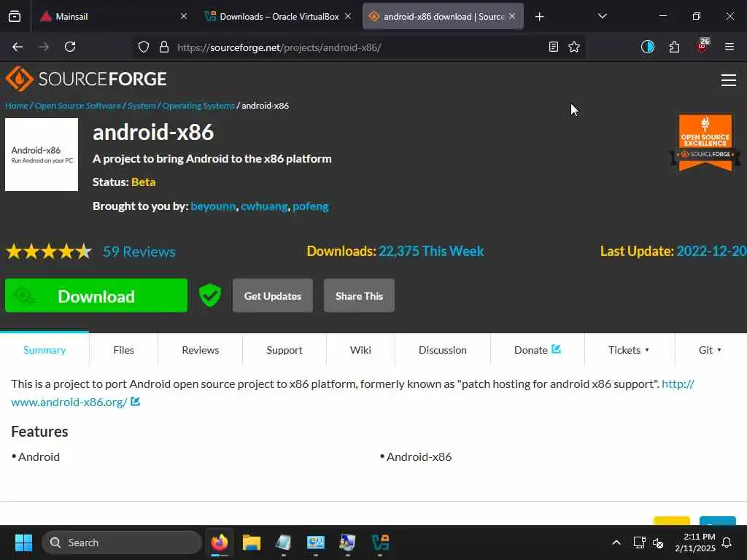The image size is (747, 560).
Task: Select the Wiki tab
Action: 360,350
